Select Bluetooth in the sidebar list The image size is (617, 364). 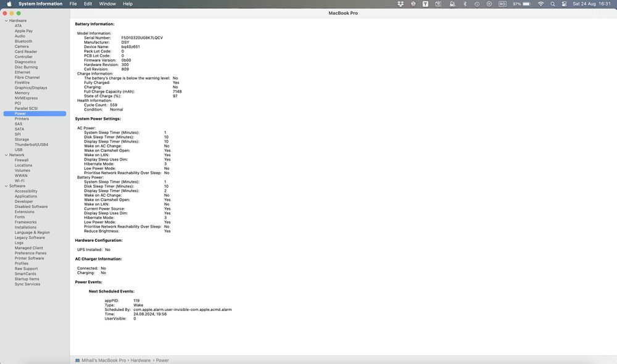(x=23, y=41)
